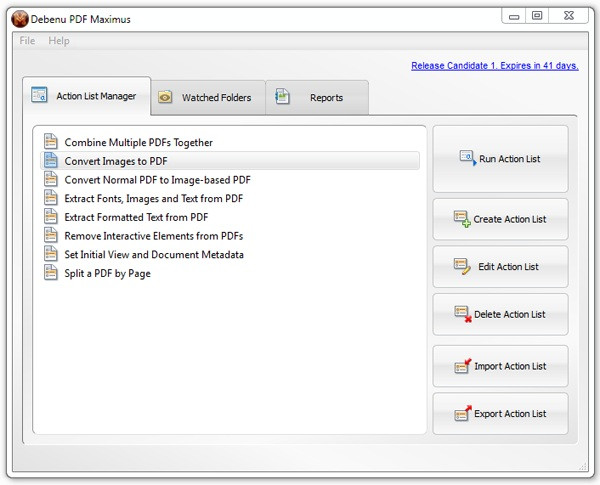The image size is (600, 485).
Task: Select "Convert Normal PDF to Image-based PDF"
Action: pos(230,180)
